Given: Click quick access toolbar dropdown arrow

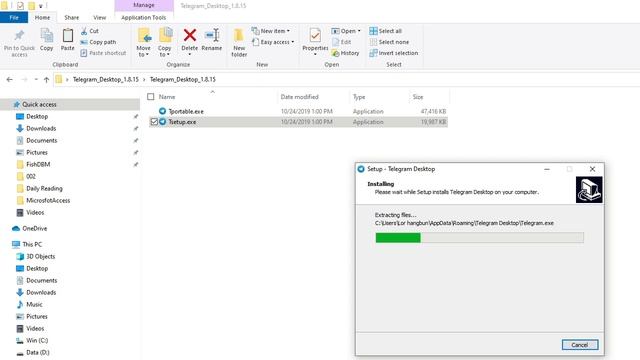Looking at the screenshot, I should [x=40, y=6].
